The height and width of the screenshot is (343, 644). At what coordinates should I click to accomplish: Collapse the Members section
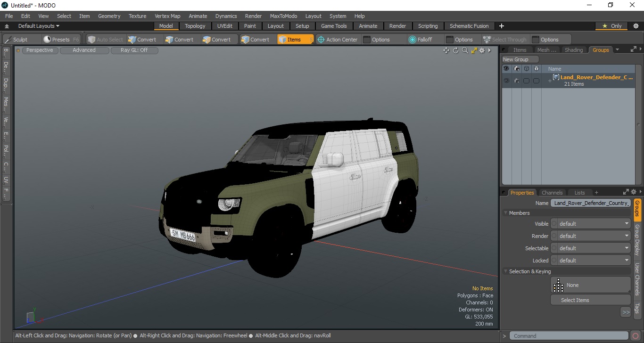coord(506,213)
